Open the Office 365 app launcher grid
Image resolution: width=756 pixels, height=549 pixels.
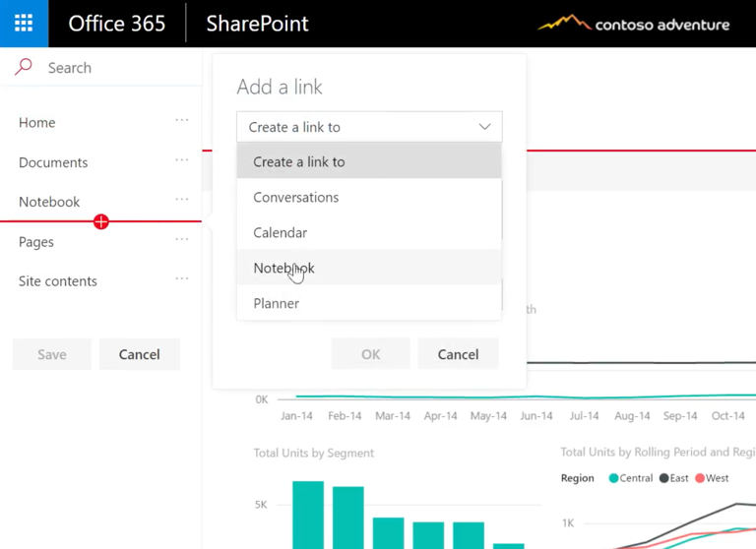pos(24,24)
